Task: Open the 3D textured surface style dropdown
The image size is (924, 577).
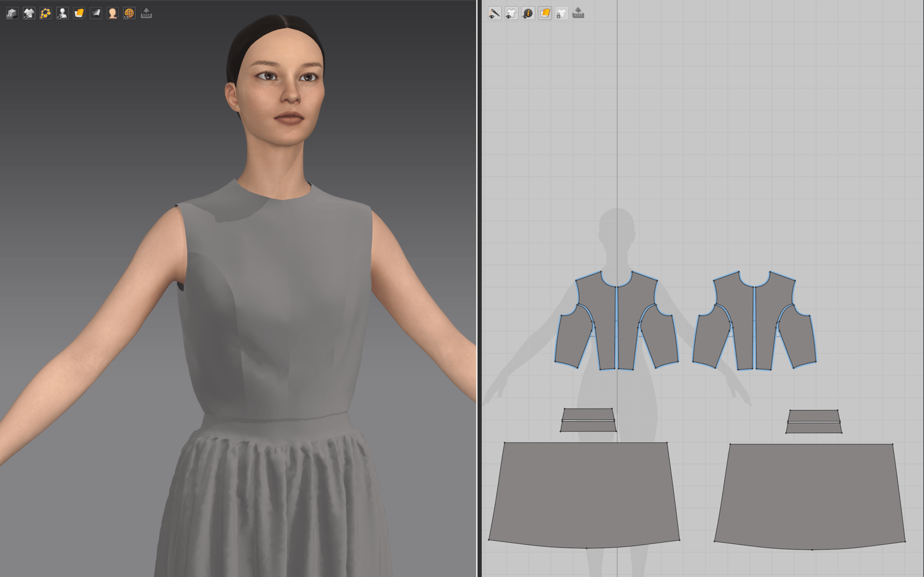Action: (79, 13)
